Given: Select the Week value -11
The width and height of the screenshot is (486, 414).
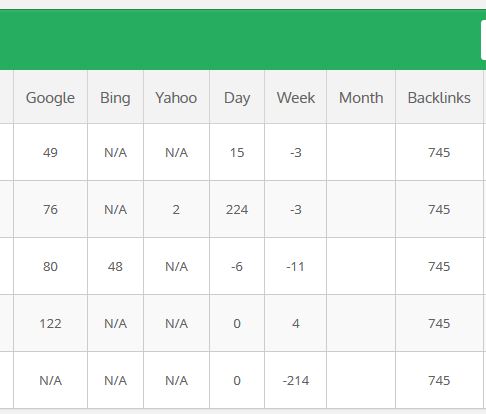Looking at the screenshot, I should click(x=296, y=266).
